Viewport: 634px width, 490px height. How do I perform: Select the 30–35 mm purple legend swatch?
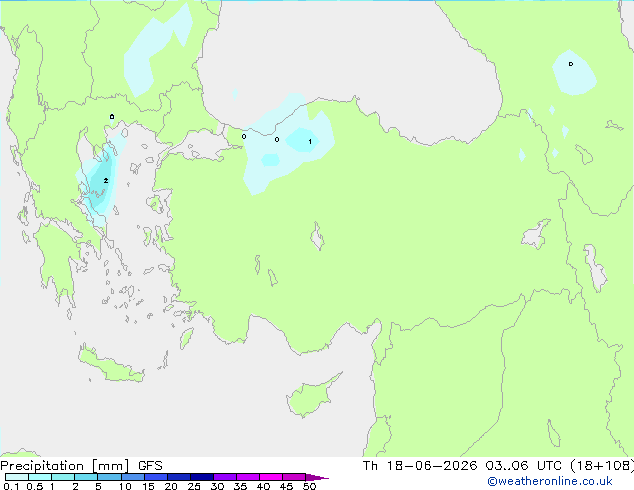coord(224,477)
